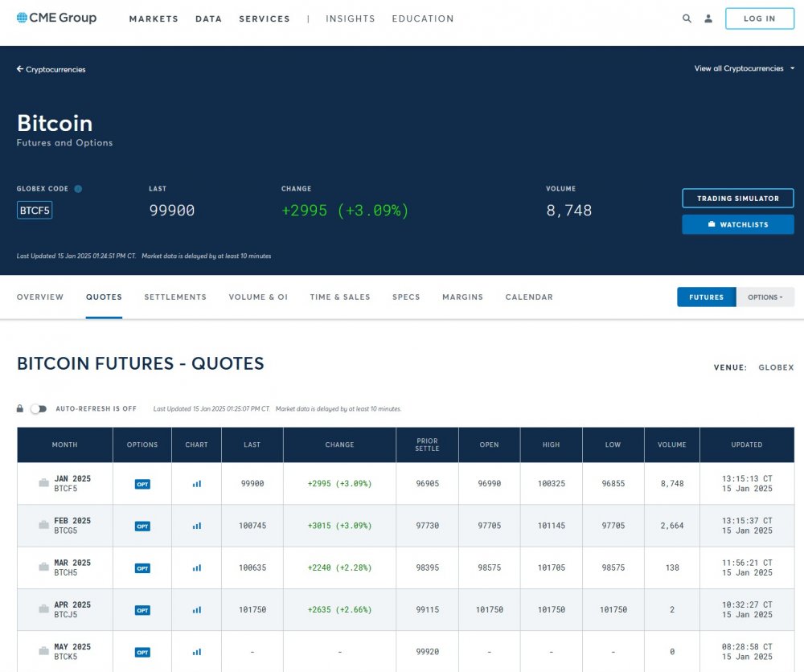Image resolution: width=804 pixels, height=672 pixels.
Task: Click the Month column header
Action: click(64, 445)
